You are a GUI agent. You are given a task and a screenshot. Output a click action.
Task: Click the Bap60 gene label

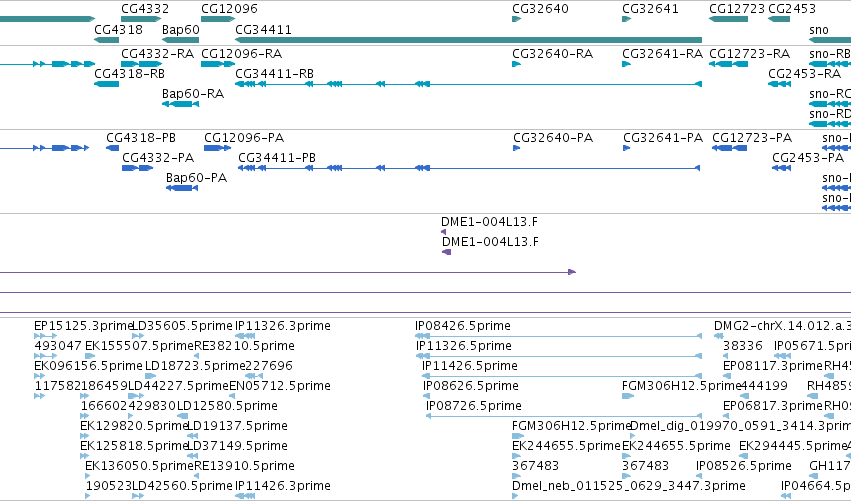(181, 30)
